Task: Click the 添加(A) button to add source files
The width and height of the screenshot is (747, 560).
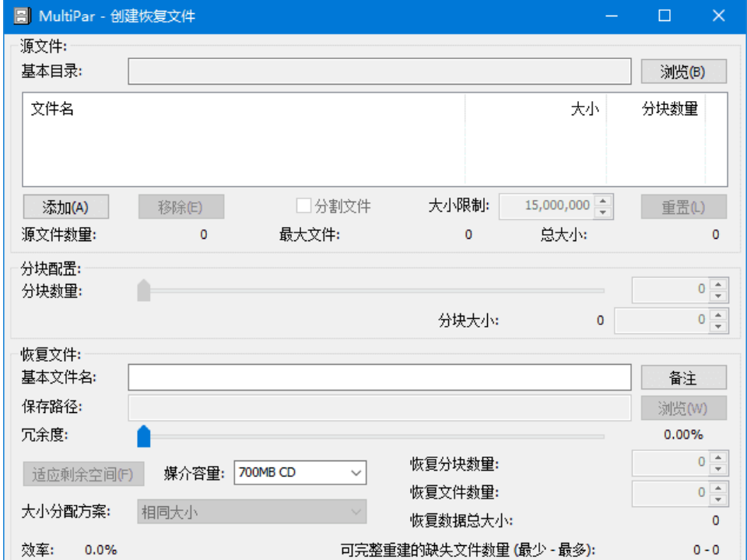Action: click(x=65, y=205)
